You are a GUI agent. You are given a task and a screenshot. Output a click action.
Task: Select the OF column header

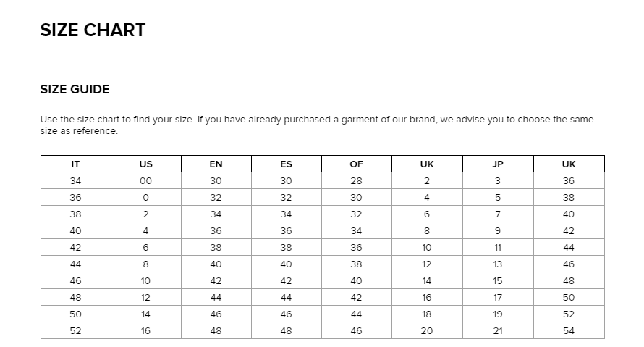click(357, 164)
